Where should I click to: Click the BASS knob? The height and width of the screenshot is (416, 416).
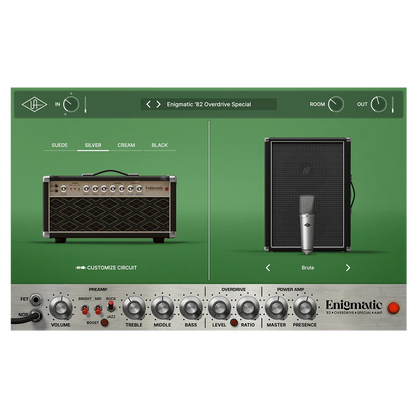tap(191, 307)
